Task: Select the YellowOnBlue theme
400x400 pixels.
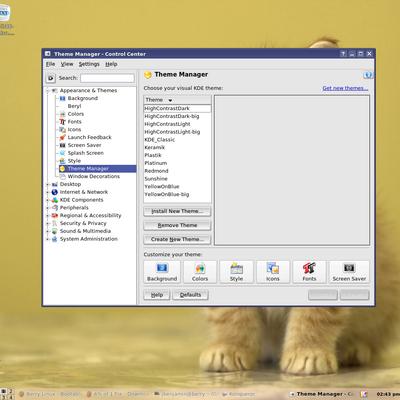Action: pos(177,186)
